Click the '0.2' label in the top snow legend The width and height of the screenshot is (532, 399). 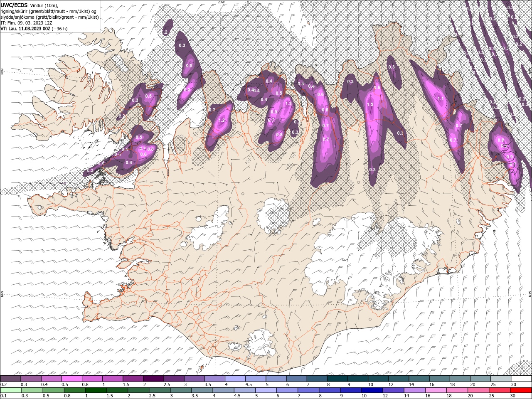pyautogui.click(x=3, y=384)
